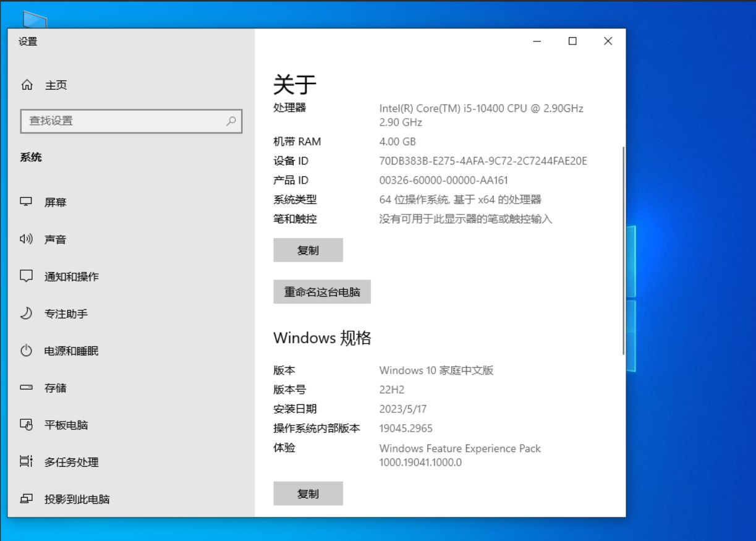Click the 操作系统内部版本 label
Image resolution: width=756 pixels, height=541 pixels.
(x=316, y=428)
